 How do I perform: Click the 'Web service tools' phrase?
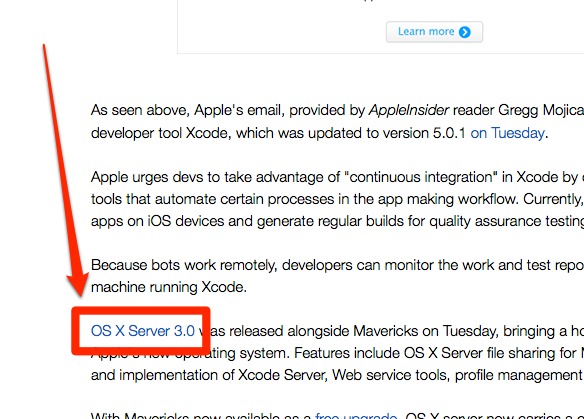coord(390,375)
